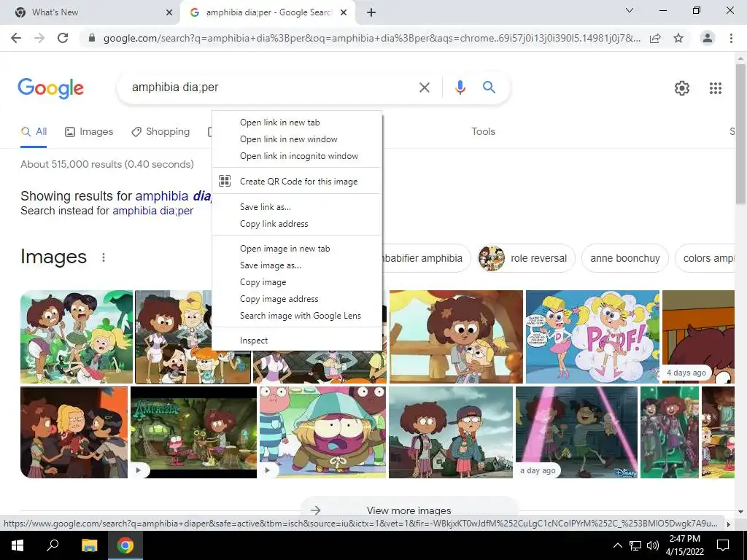Reload the current page
Viewport: 747px width, 560px height.
(63, 38)
